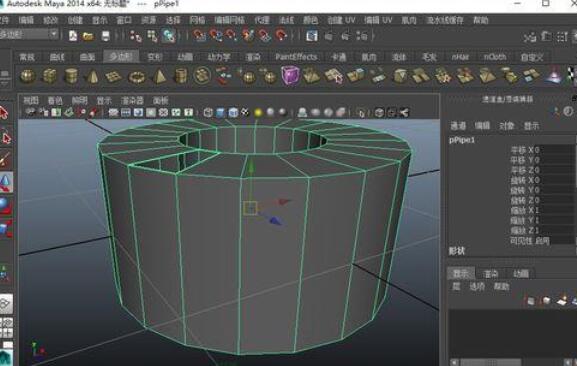Select the 动画 (Anim) layer editor tab
Image resolution: width=577 pixels, height=366 pixels.
pyautogui.click(x=521, y=274)
